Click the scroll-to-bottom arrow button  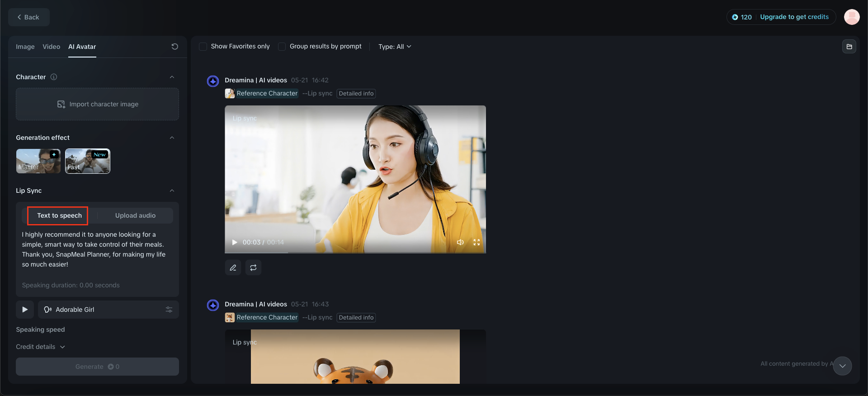pyautogui.click(x=842, y=366)
